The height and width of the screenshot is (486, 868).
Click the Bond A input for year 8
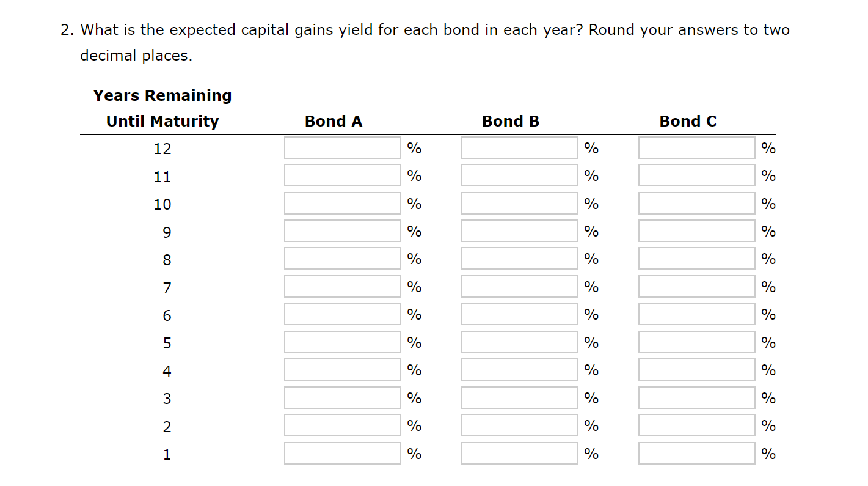341,258
